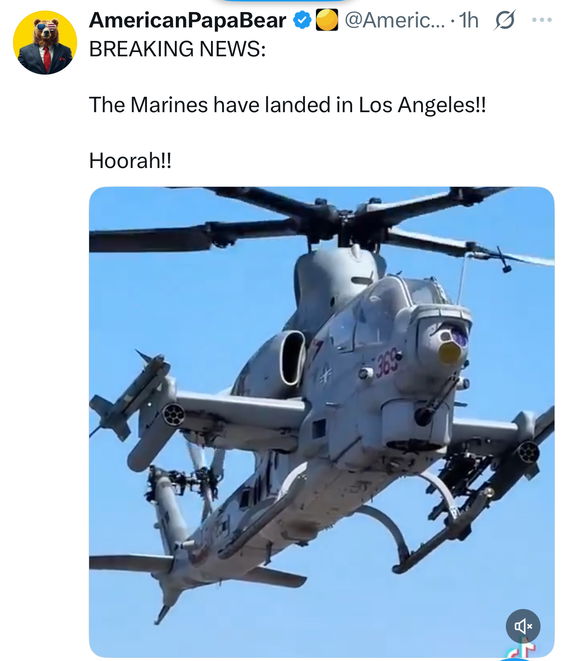Click the Hoorah!! text
568x661 pixels.
[130, 161]
